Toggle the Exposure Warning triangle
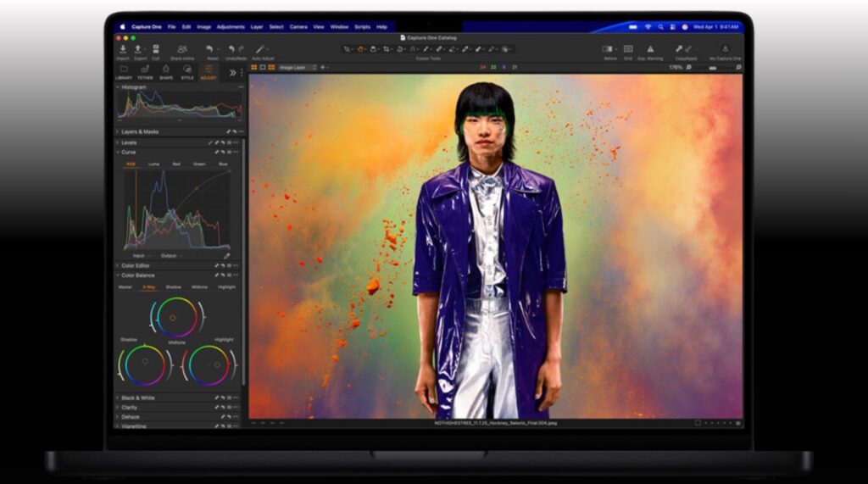Viewport: 868px width, 484px height. click(650, 49)
